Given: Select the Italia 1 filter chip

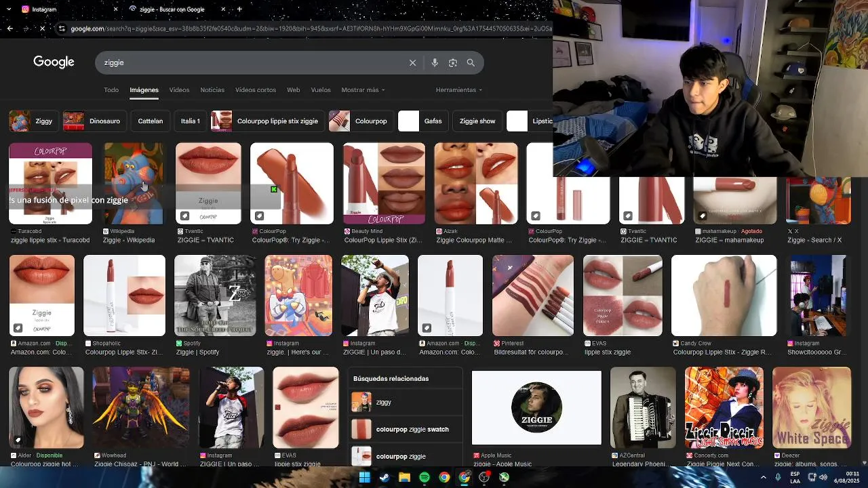Looking at the screenshot, I should click(190, 121).
